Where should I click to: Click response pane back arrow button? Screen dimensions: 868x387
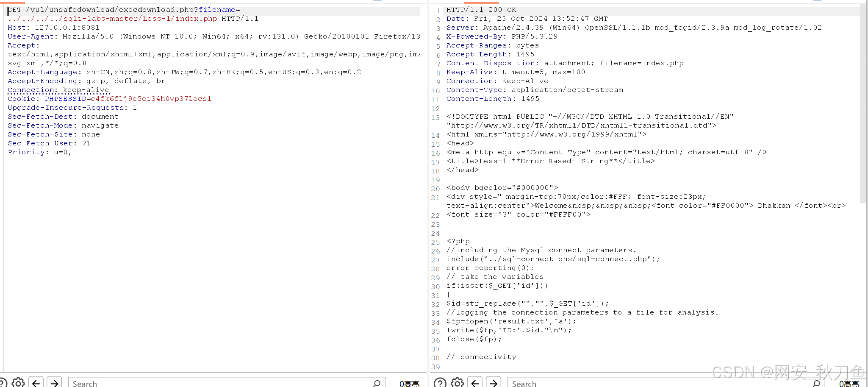(x=475, y=383)
